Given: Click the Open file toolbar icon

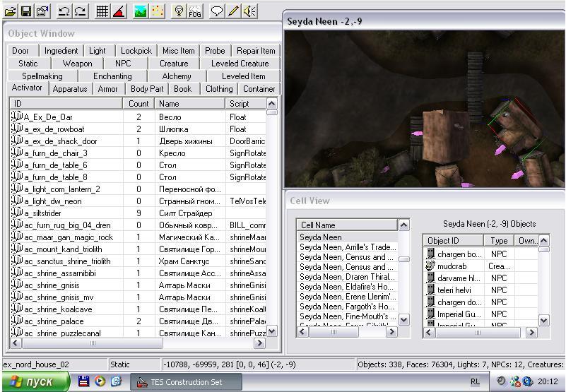Looking at the screenshot, I should [11, 11].
